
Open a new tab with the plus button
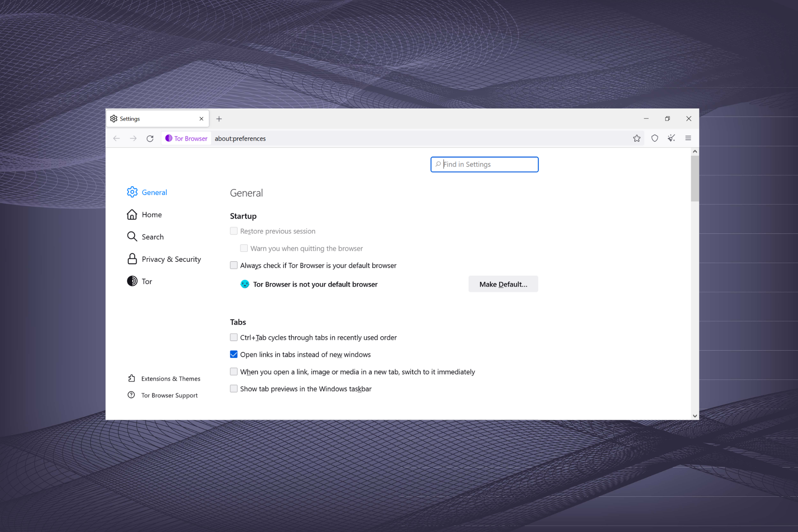point(219,119)
